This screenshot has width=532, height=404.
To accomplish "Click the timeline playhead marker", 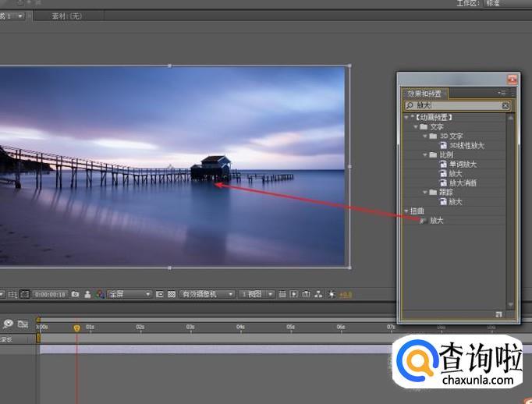I will point(76,328).
